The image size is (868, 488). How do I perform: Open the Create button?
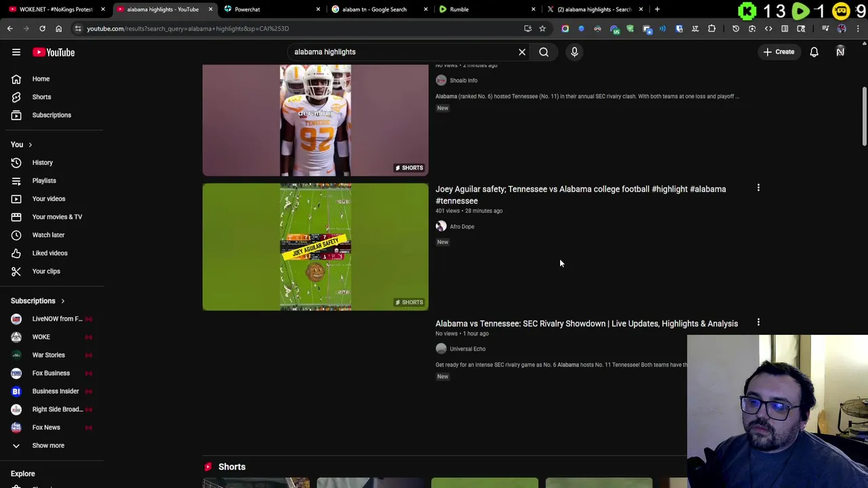point(778,52)
